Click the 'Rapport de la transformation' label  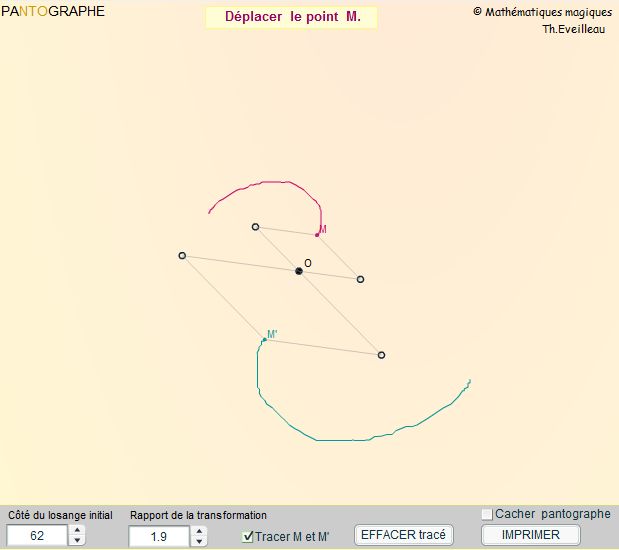coord(198,515)
